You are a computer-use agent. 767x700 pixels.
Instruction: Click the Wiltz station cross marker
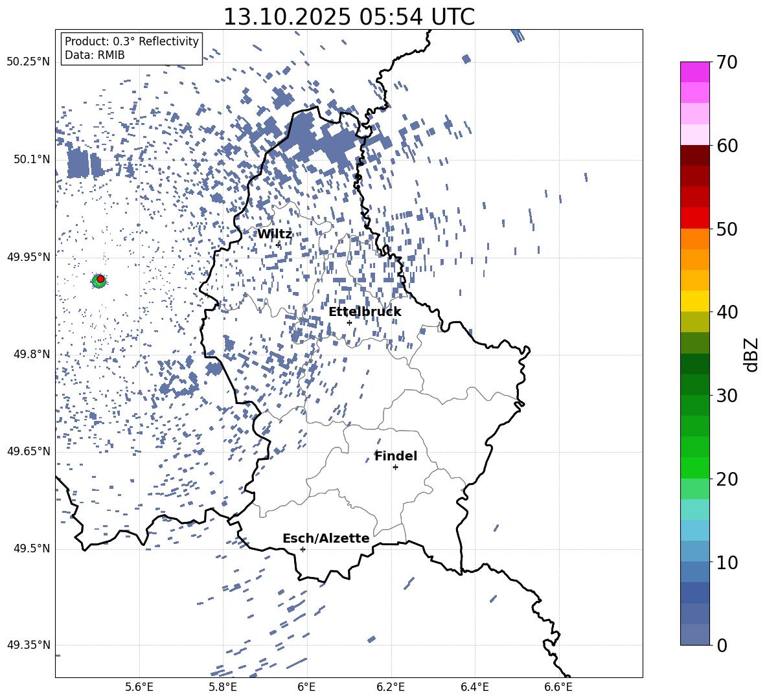click(279, 244)
